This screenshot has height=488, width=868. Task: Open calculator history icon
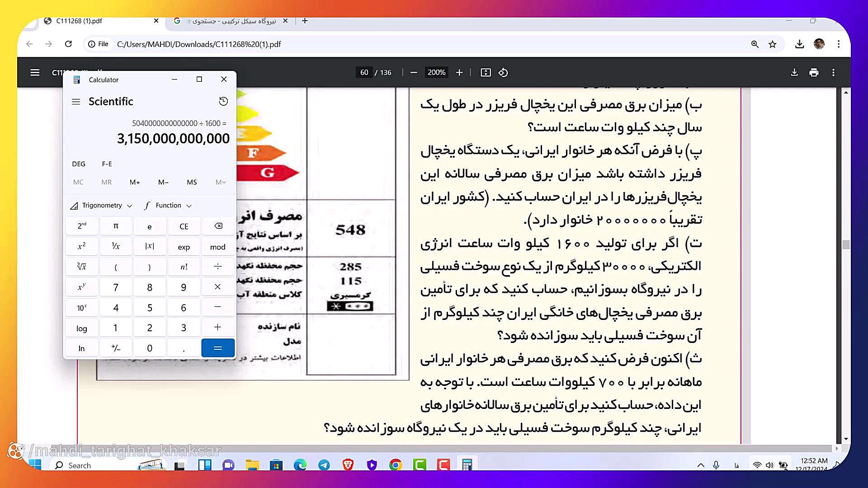223,101
